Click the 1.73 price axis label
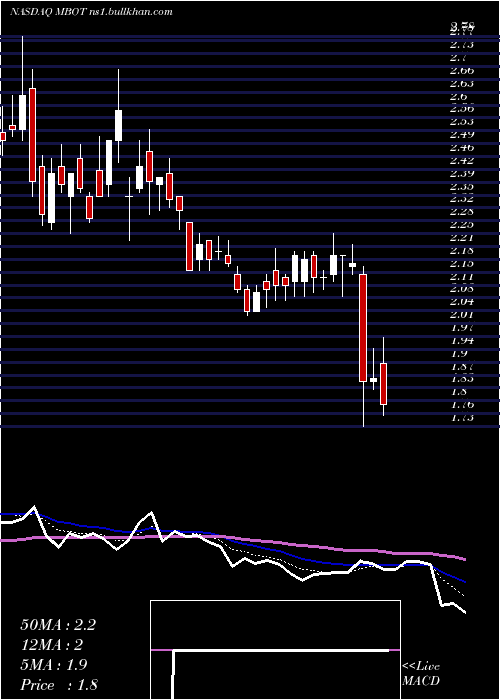The width and height of the screenshot is (500, 700). [462, 418]
